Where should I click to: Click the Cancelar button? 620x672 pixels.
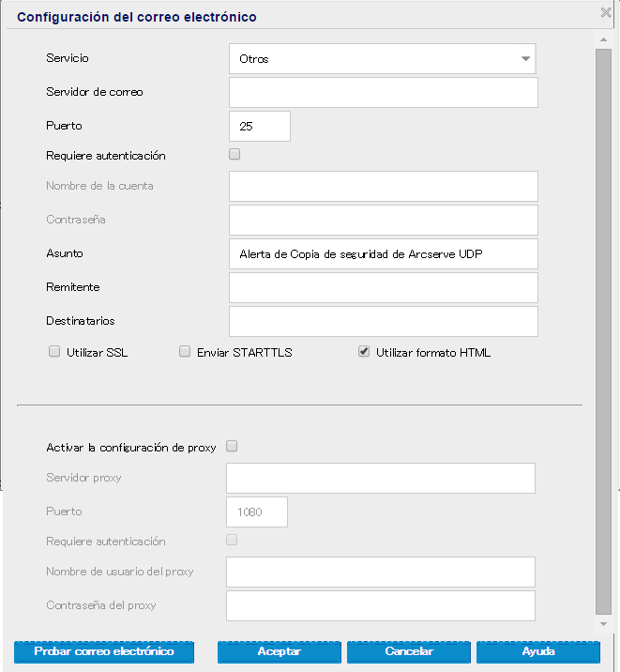[409, 651]
